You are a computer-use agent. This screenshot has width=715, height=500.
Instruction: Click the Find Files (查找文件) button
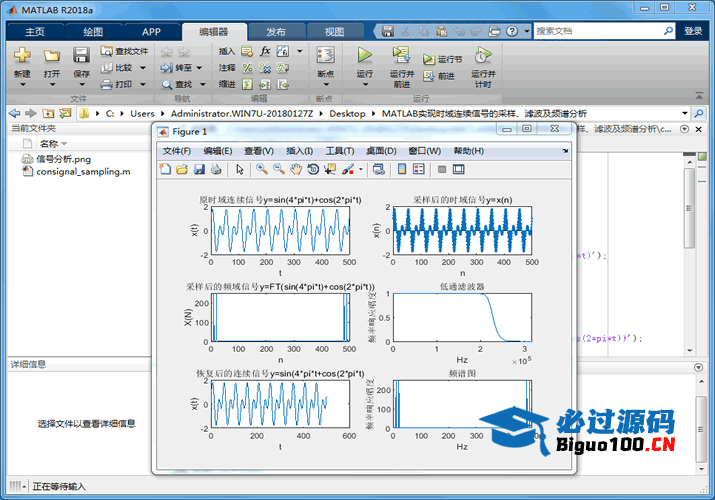(x=124, y=51)
